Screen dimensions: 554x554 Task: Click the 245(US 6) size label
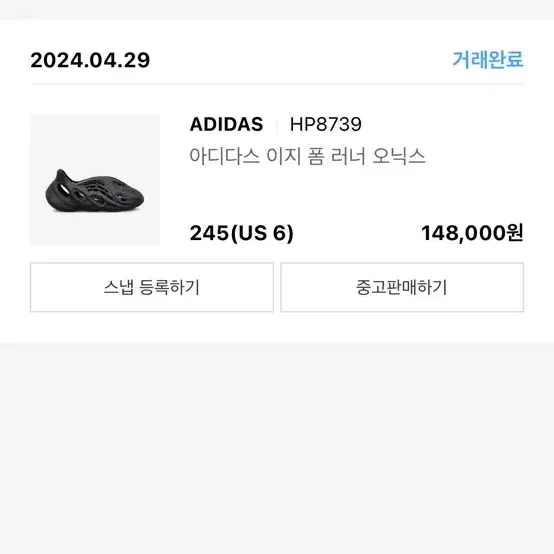(x=242, y=233)
